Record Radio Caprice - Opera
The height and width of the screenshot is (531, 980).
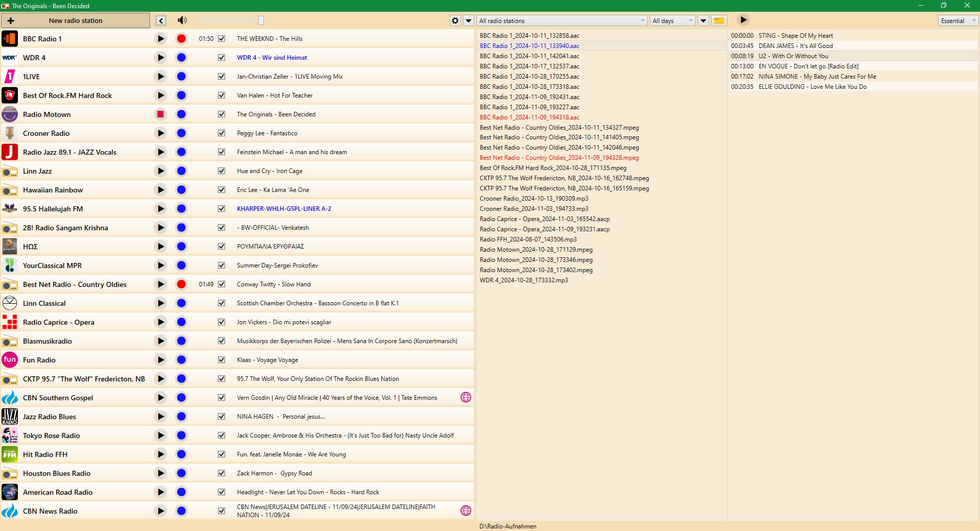[181, 322]
